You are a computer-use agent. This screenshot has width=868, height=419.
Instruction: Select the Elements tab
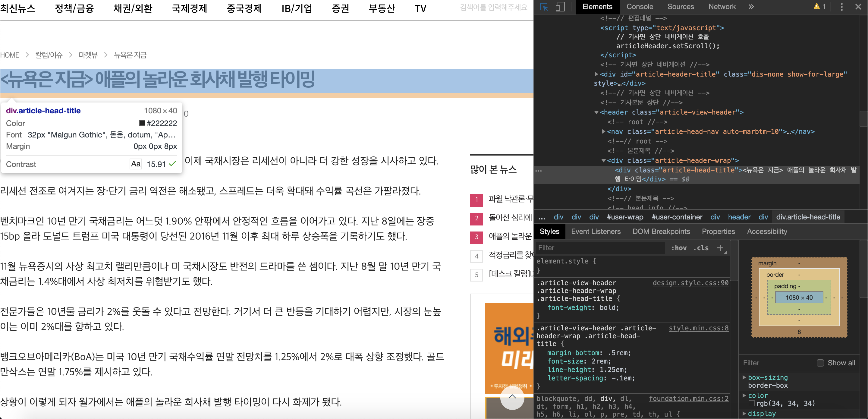(x=597, y=7)
